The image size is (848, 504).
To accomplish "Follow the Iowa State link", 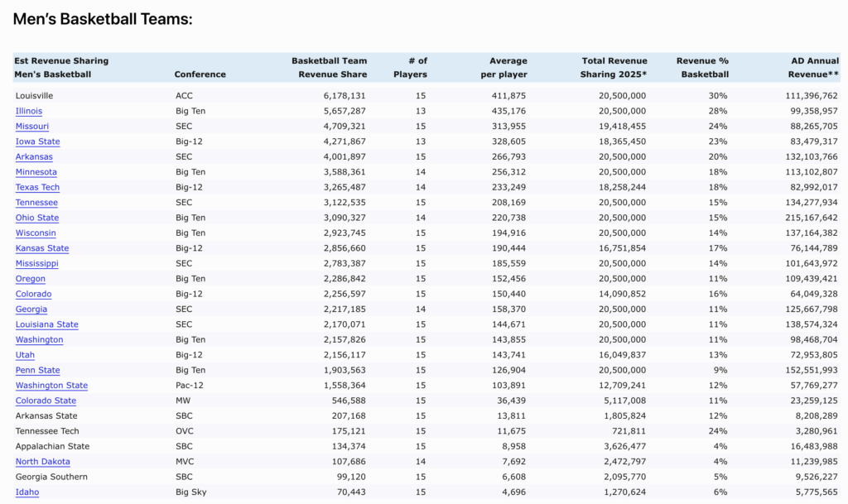I will point(37,142).
